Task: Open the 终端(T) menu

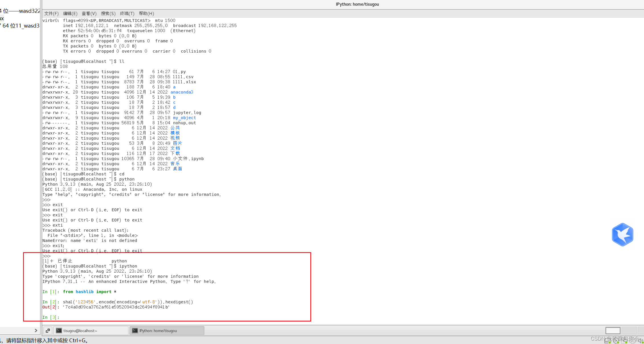Action: point(127,13)
